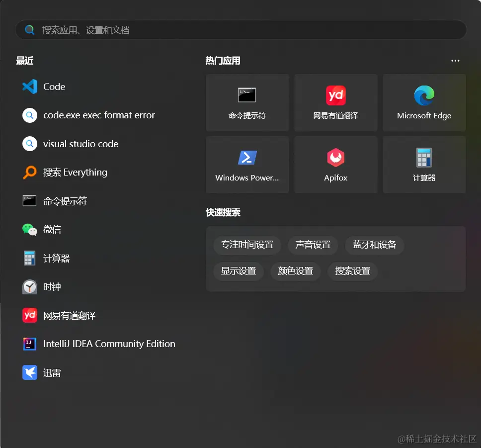The height and width of the screenshot is (448, 481).
Task: Click the 'visual studio code' recent search text
Action: click(x=80, y=144)
